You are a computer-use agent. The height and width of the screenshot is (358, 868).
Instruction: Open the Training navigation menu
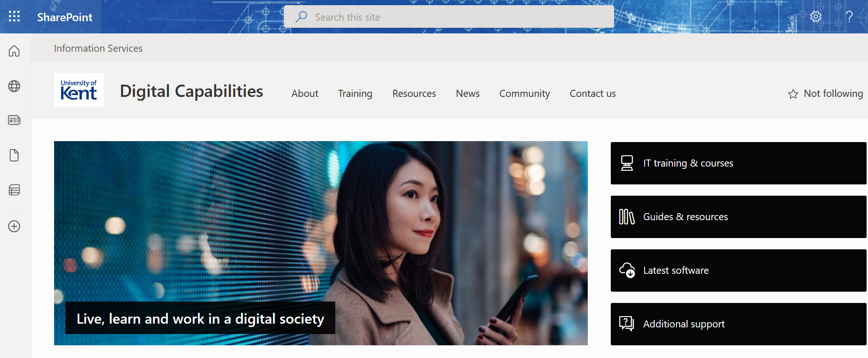coord(355,94)
